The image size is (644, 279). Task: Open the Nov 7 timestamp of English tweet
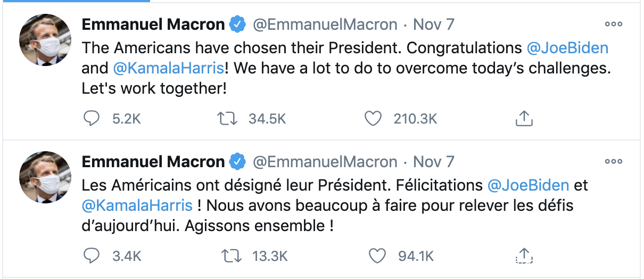coord(434,24)
